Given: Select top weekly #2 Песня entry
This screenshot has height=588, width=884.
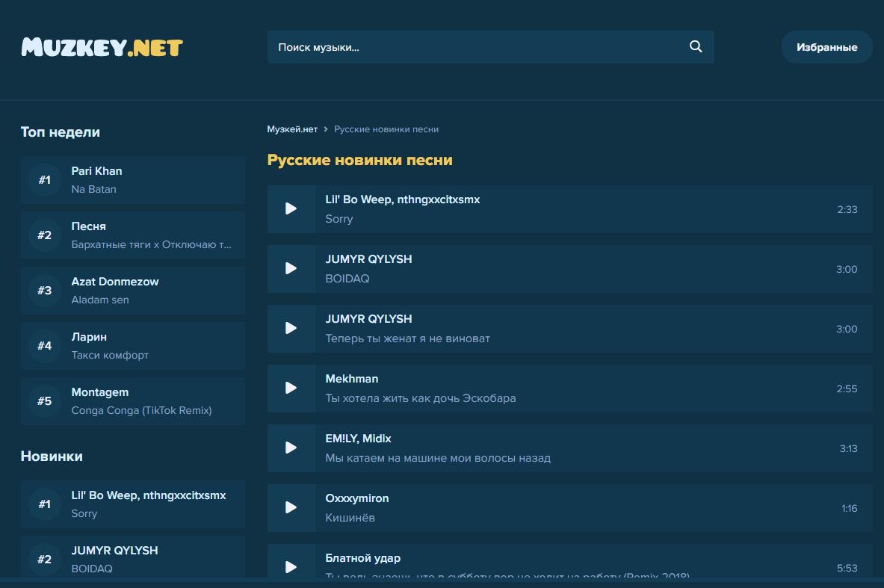Looking at the screenshot, I should point(133,235).
